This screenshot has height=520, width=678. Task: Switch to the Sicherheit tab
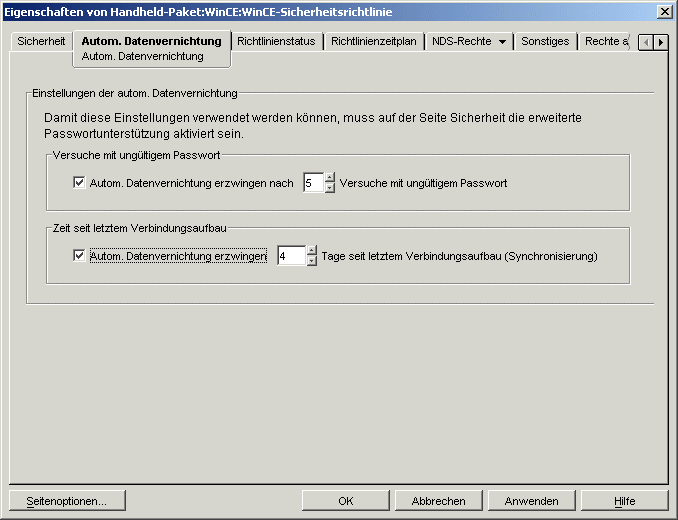click(41, 41)
